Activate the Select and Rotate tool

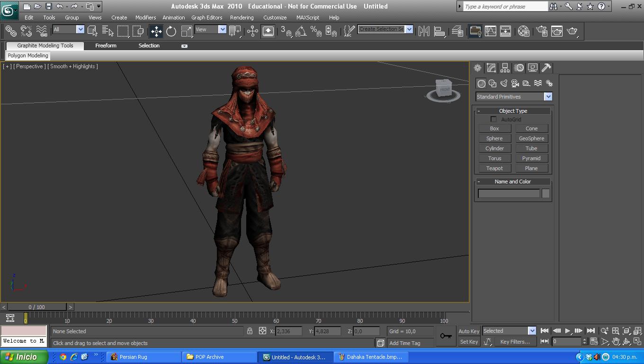point(171,31)
